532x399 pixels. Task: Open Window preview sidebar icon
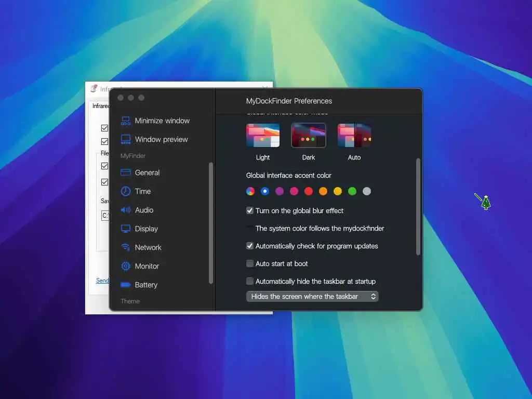[126, 139]
